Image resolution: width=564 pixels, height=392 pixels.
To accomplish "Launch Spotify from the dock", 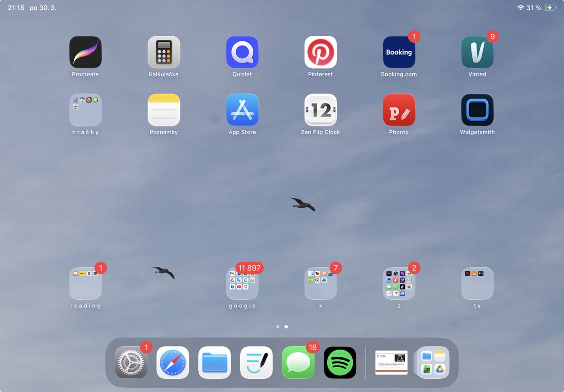I will tap(340, 362).
